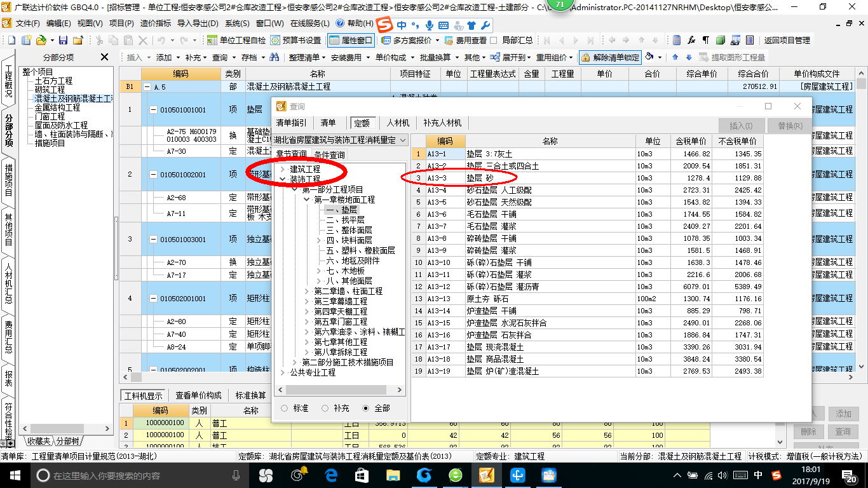Click the paint bucket fill color icon
This screenshot has height=488, width=868.
point(649,57)
